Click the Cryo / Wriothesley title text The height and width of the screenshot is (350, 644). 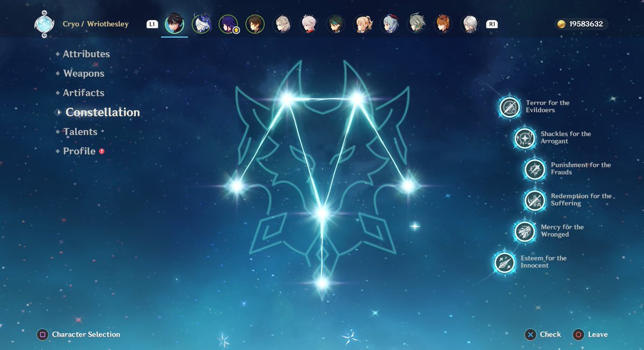[x=96, y=24]
